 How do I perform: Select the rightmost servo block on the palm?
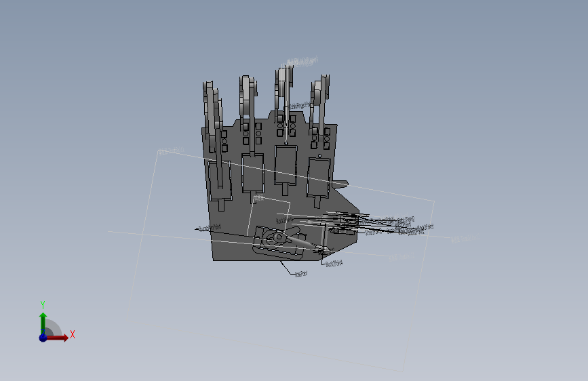(x=319, y=178)
